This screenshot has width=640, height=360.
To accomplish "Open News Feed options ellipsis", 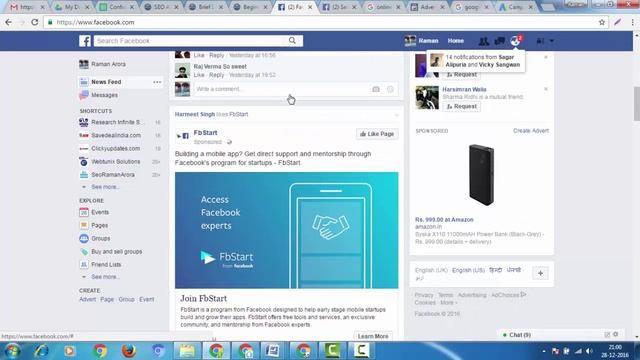I will coord(157,82).
